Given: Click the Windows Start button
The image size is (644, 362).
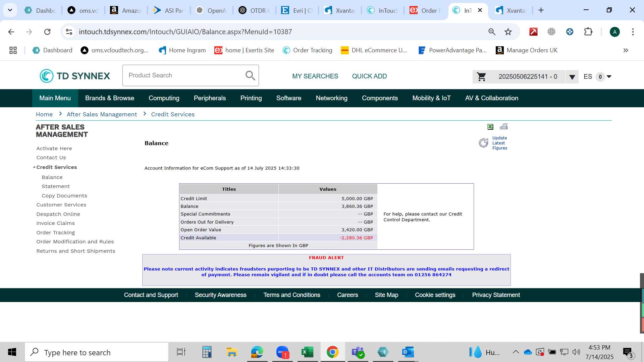Looking at the screenshot, I should click(x=12, y=352).
